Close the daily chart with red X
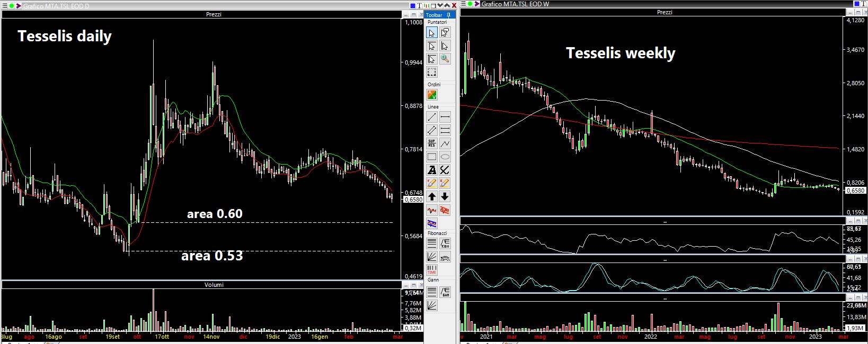This screenshot has height=344, width=868. click(454, 5)
